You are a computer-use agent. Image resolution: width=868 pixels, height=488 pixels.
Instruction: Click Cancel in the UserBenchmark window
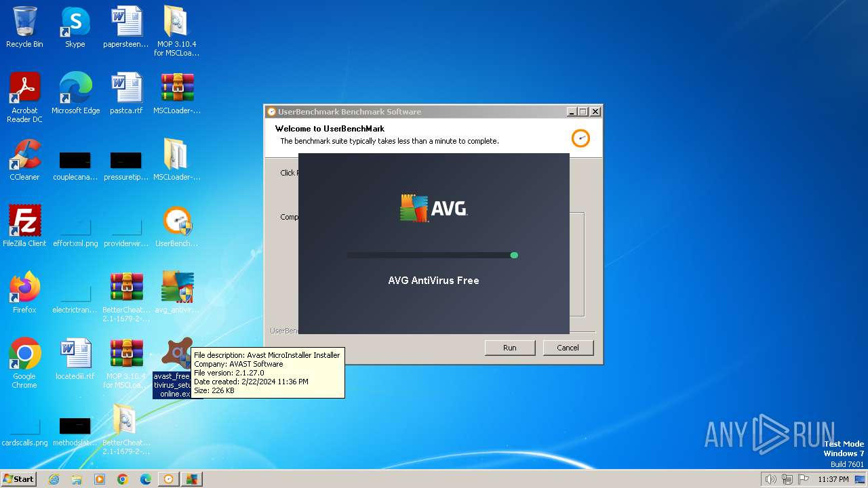click(x=568, y=348)
